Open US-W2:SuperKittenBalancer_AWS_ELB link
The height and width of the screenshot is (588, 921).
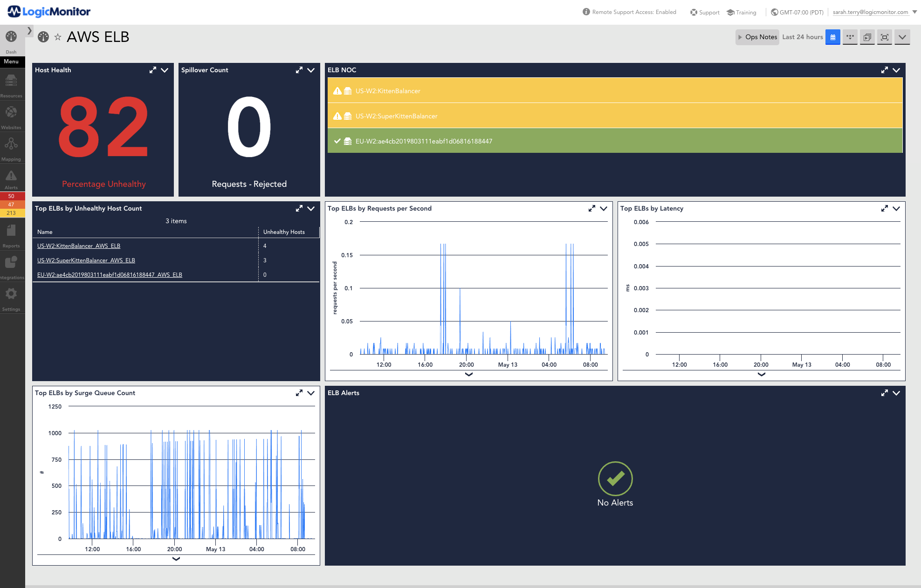pyautogui.click(x=86, y=260)
